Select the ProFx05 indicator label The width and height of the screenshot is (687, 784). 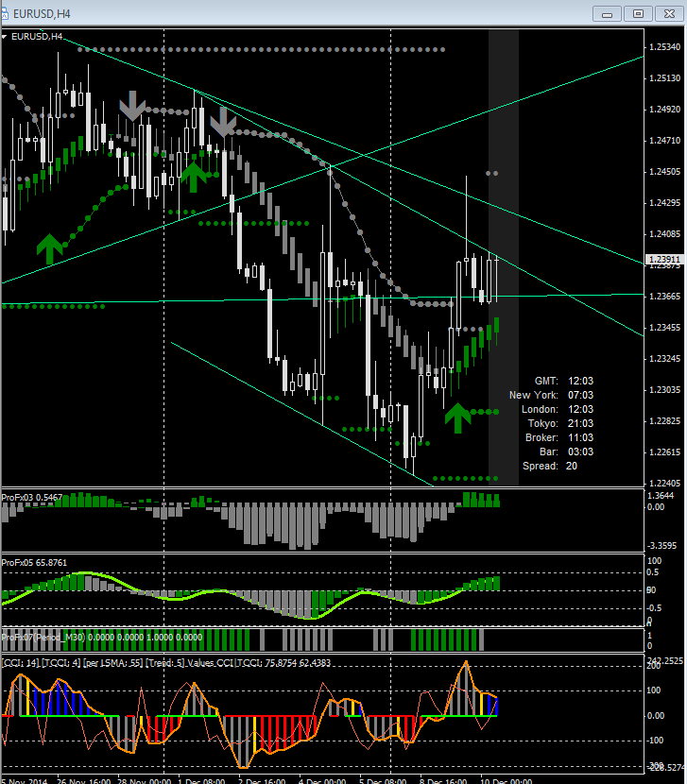click(34, 562)
